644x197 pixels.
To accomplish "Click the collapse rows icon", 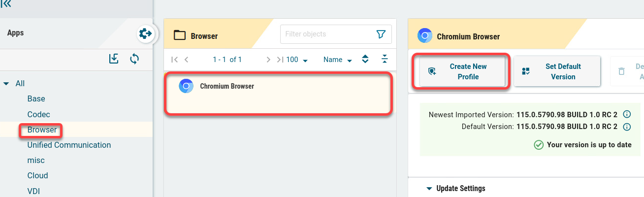I will pos(385,59).
